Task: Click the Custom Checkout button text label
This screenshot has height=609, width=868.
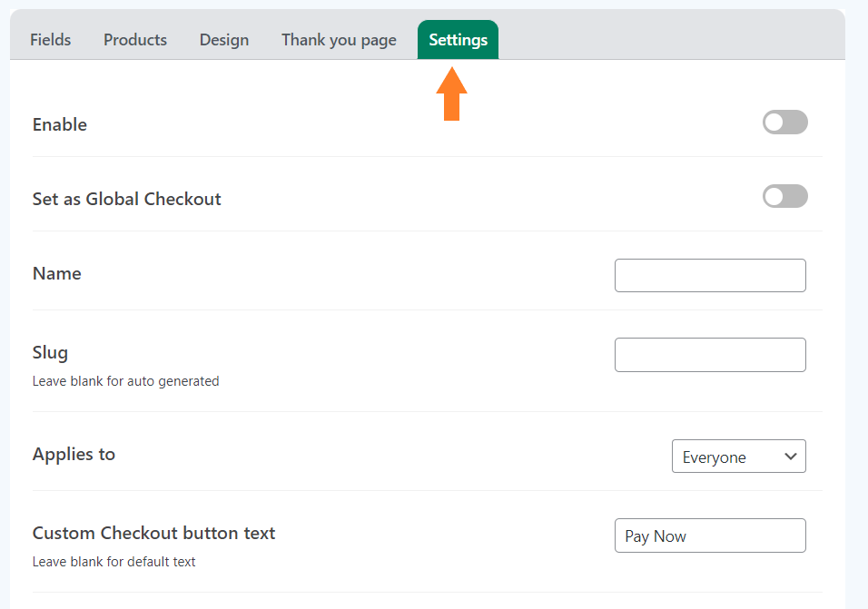Action: [153, 533]
